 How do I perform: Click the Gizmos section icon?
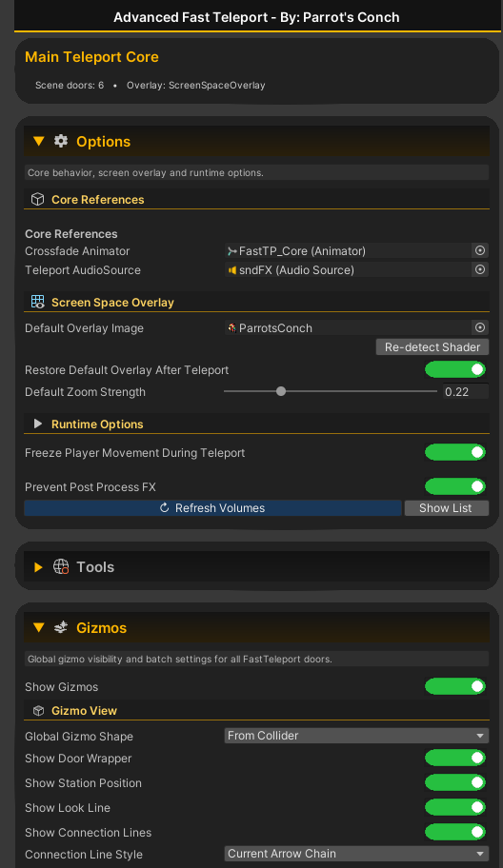tap(61, 627)
